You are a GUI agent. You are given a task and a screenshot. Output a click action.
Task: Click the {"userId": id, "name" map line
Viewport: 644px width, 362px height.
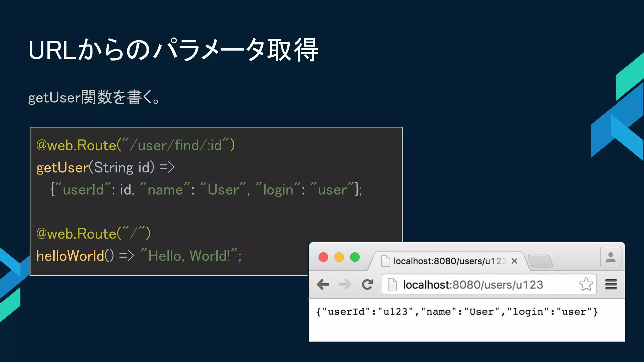[x=206, y=189]
